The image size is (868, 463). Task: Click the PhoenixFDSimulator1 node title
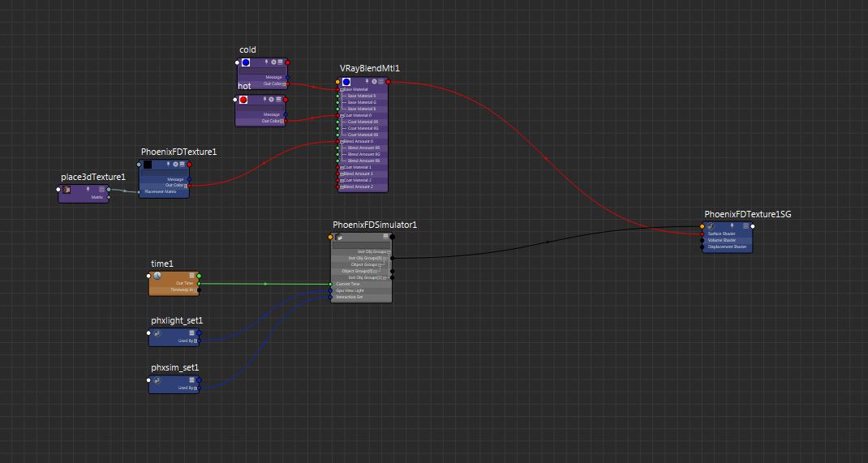(375, 225)
